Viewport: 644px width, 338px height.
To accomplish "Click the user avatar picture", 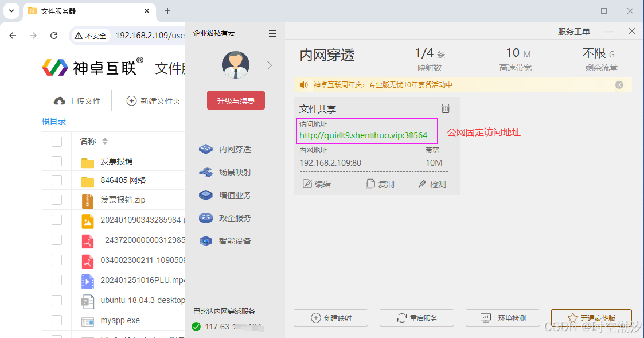I will click(x=236, y=65).
